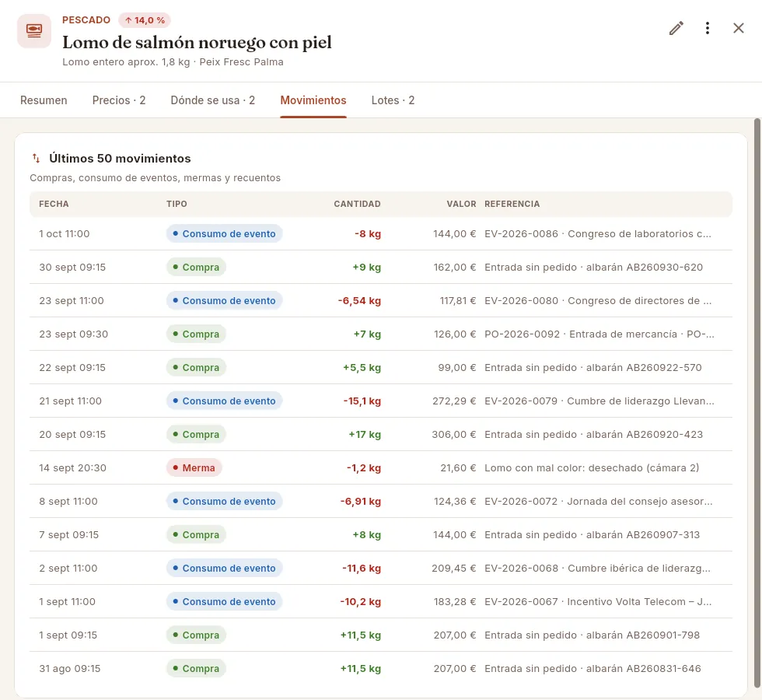This screenshot has width=762, height=700.
Task: Open reference EV-2026-0067 Incentivo Volta Telecom
Action: [x=598, y=602]
